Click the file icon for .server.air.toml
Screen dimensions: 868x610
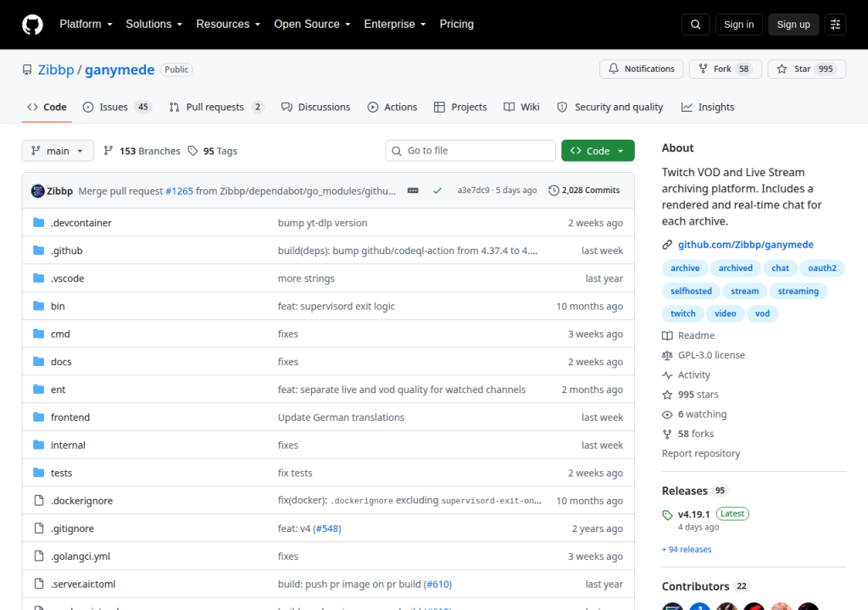(x=38, y=584)
